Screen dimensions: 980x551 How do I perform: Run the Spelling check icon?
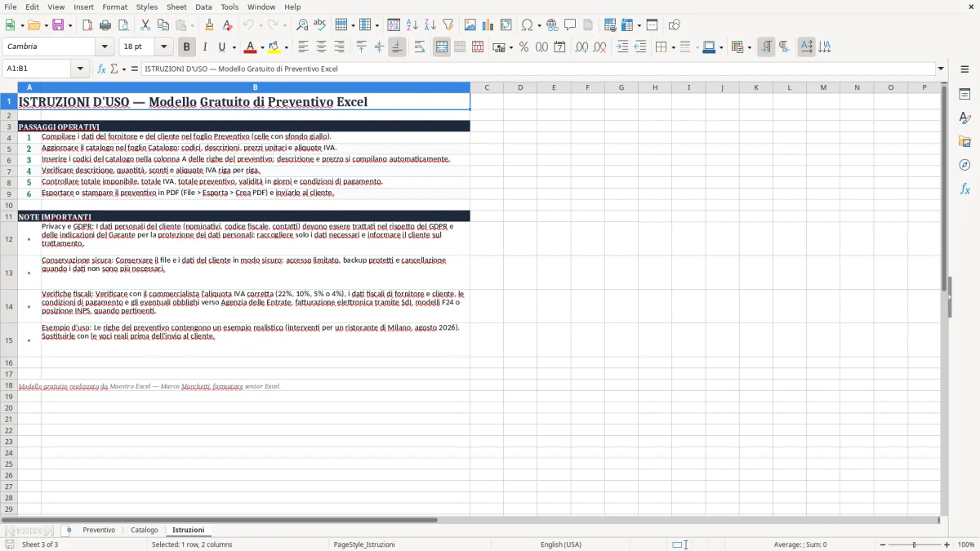(319, 25)
